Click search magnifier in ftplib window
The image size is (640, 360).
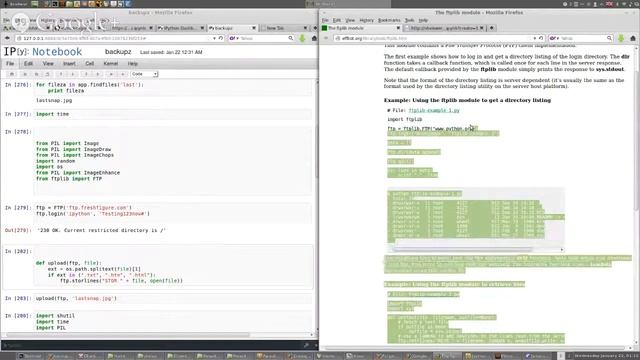coord(609,38)
